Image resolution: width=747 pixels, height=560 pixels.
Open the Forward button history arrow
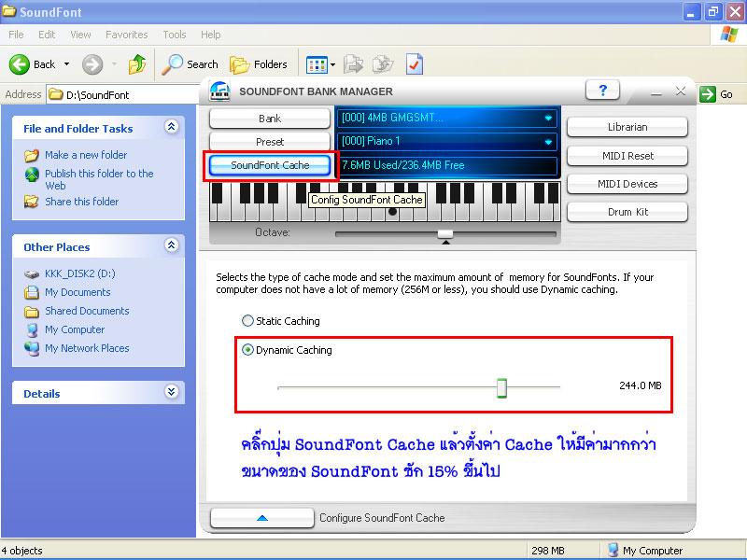point(114,64)
